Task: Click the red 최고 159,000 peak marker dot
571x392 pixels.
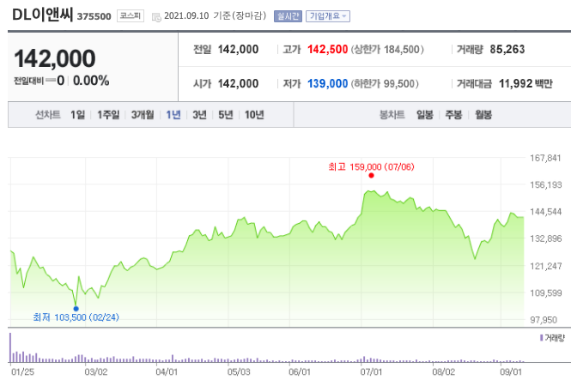Action: [x=371, y=175]
